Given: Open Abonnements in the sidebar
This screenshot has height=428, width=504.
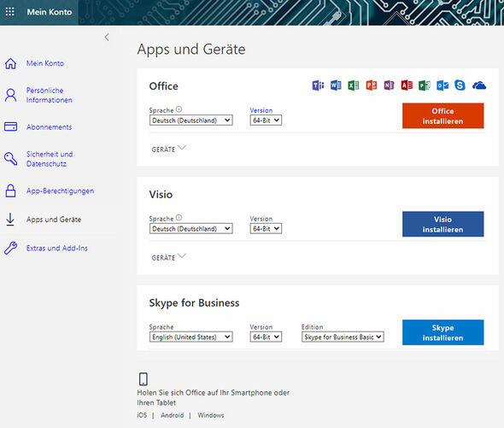Looking at the screenshot, I should tap(50, 127).
